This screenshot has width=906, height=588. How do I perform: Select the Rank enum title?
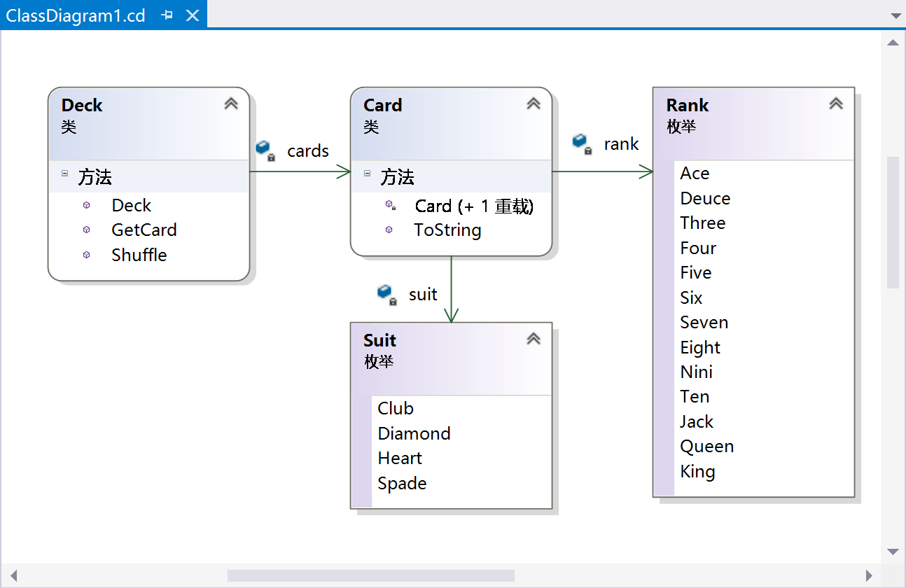pyautogui.click(x=688, y=105)
